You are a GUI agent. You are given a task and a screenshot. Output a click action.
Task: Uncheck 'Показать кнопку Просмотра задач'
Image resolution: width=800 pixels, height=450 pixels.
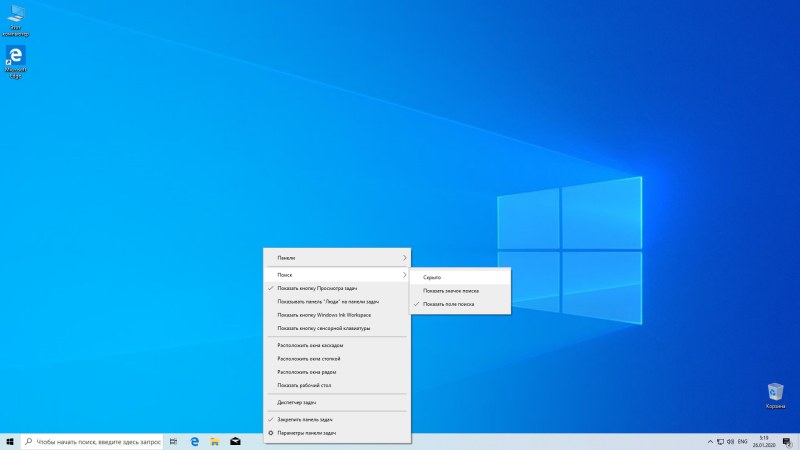(317, 288)
